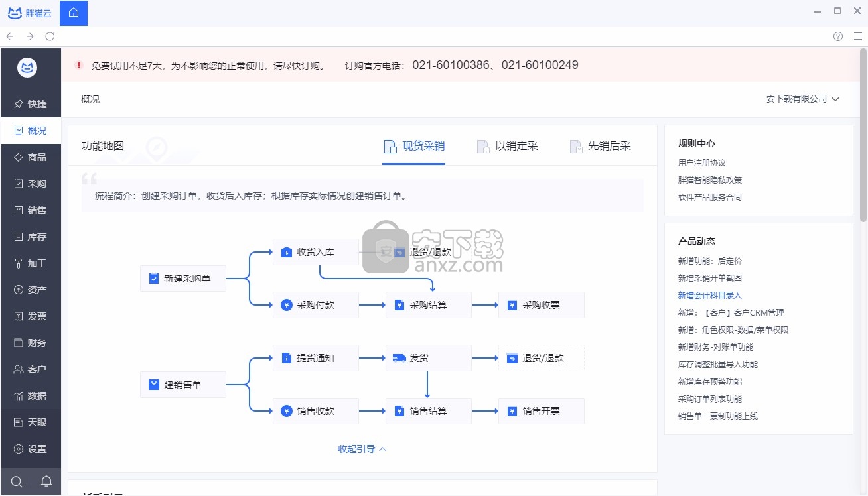Open 软件产品服务合同 link
The height and width of the screenshot is (496, 868).
tap(709, 197)
